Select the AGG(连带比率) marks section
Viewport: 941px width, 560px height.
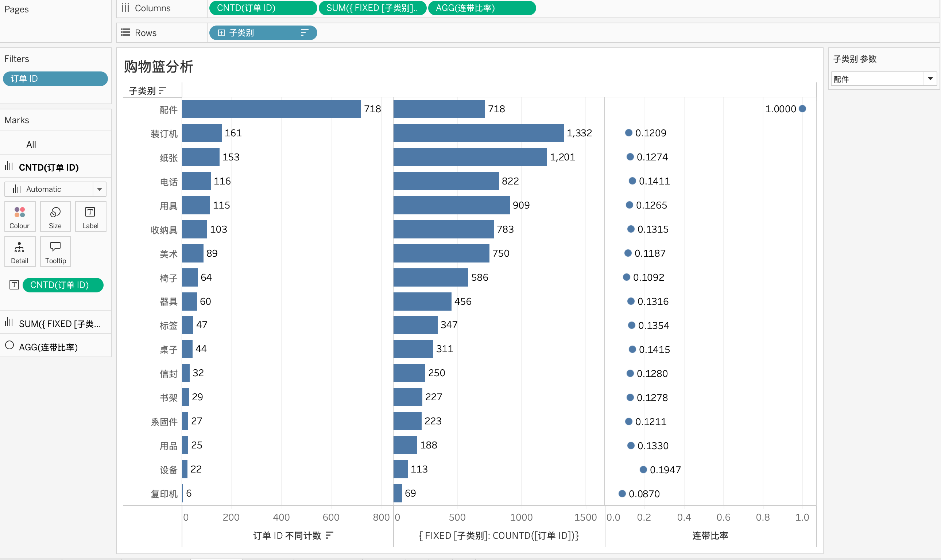(48, 347)
